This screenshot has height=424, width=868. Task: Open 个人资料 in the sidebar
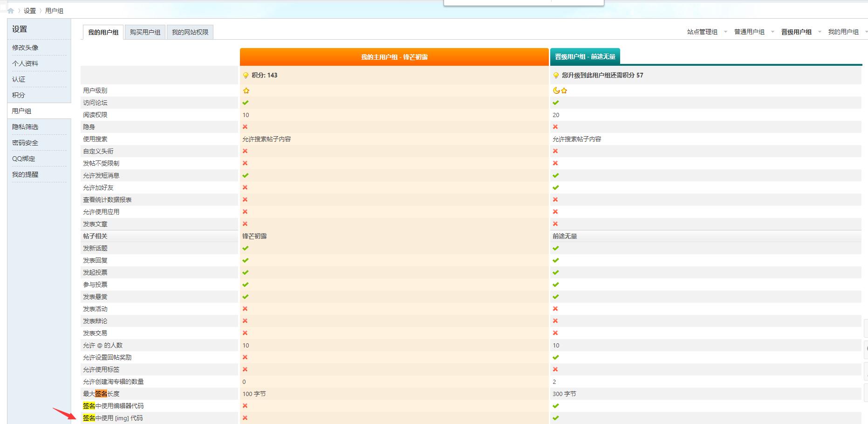pyautogui.click(x=25, y=63)
